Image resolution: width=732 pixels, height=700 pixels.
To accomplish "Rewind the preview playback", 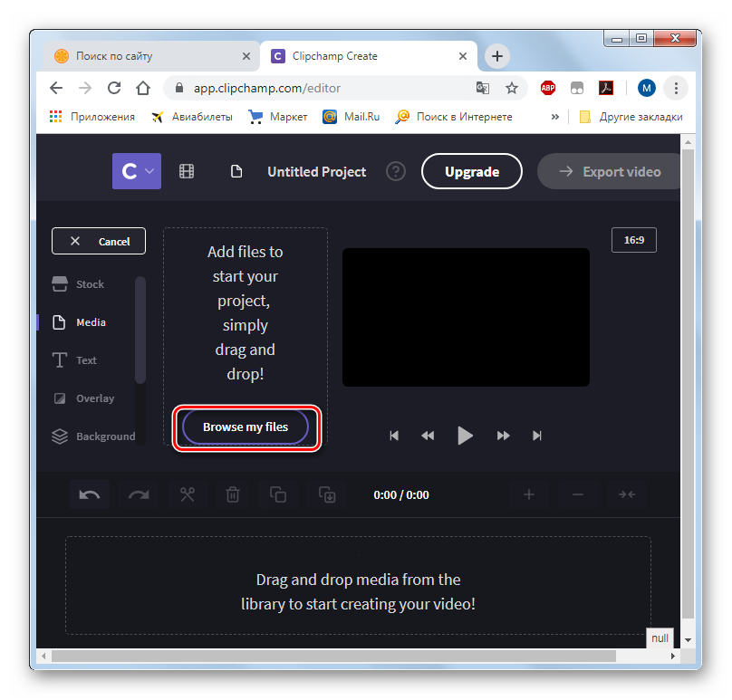I will (x=428, y=436).
